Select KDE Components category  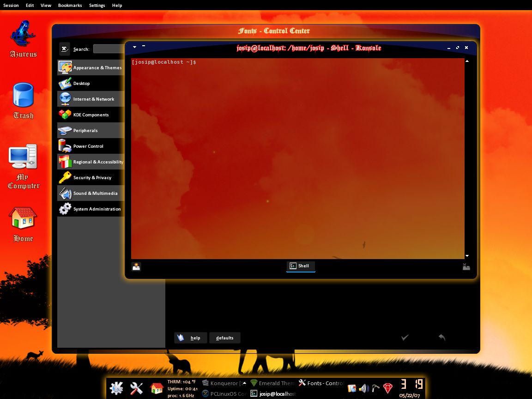tap(91, 115)
